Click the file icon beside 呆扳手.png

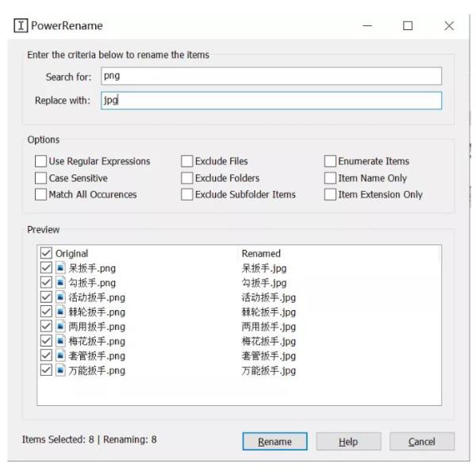point(61,268)
